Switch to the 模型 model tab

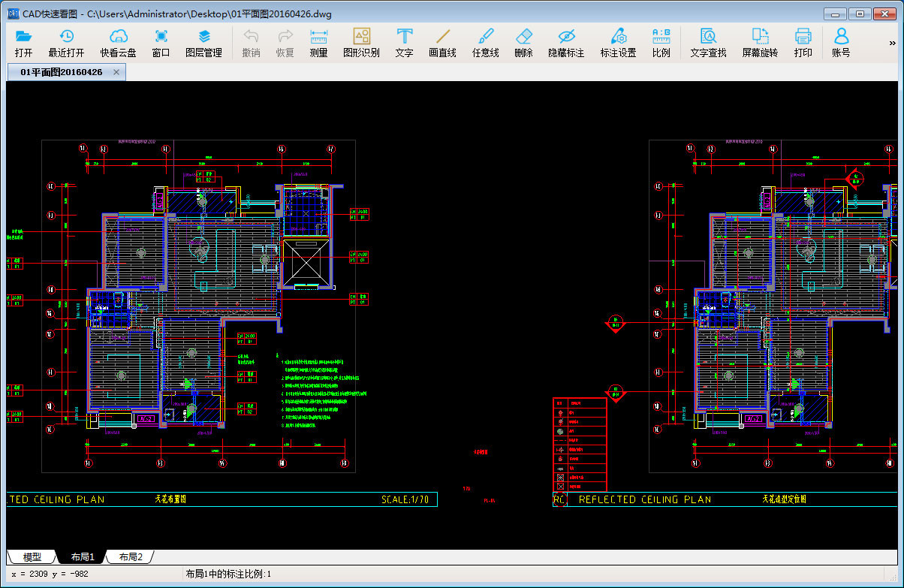pyautogui.click(x=32, y=557)
